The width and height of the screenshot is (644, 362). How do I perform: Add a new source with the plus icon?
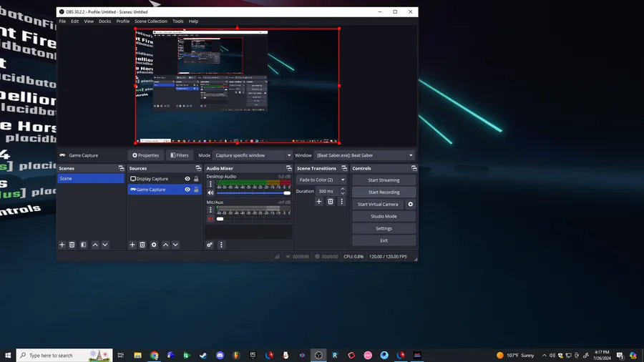click(x=132, y=245)
